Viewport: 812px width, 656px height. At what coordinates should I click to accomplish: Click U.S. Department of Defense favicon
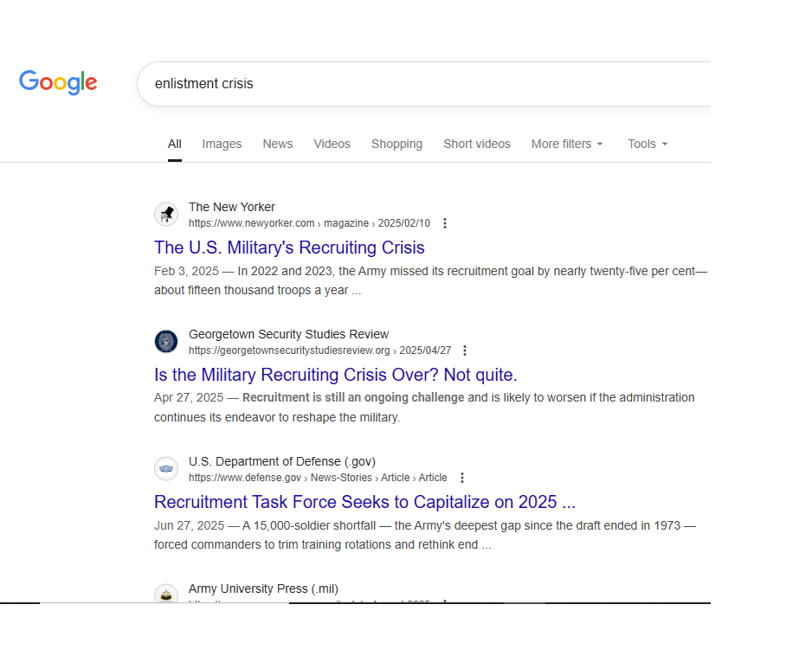click(x=166, y=469)
